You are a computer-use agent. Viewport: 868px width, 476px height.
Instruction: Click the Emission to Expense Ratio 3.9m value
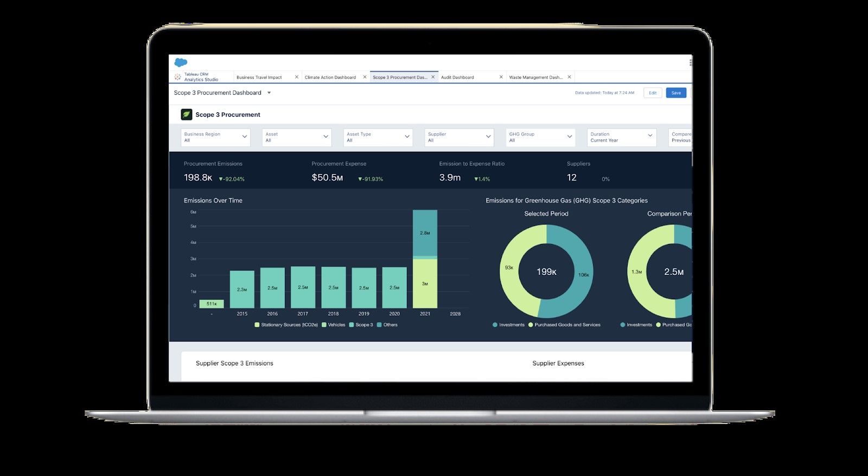(x=450, y=178)
